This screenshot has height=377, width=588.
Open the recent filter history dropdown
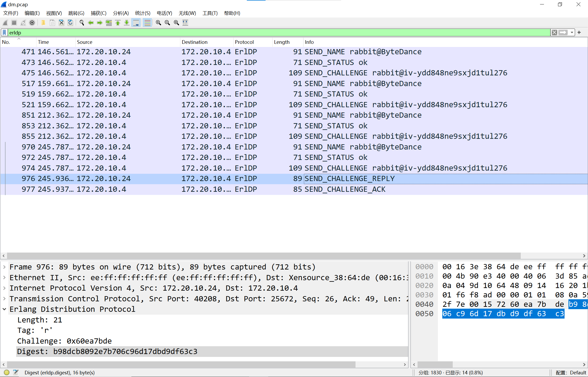tap(572, 33)
